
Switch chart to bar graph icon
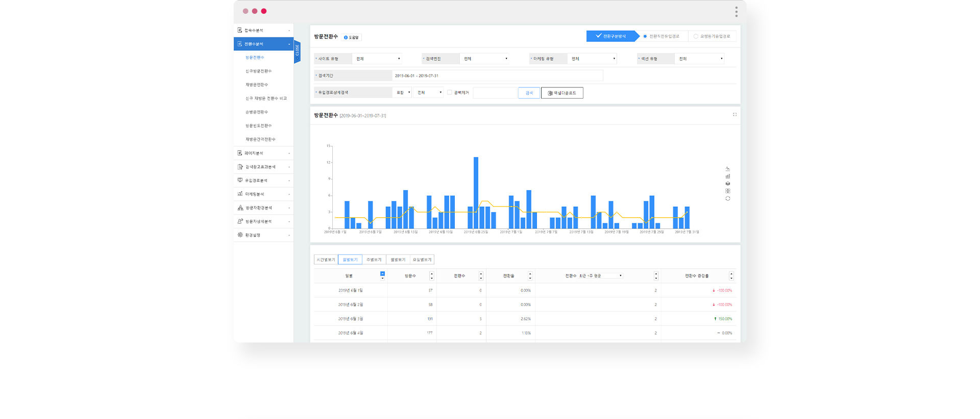click(728, 176)
